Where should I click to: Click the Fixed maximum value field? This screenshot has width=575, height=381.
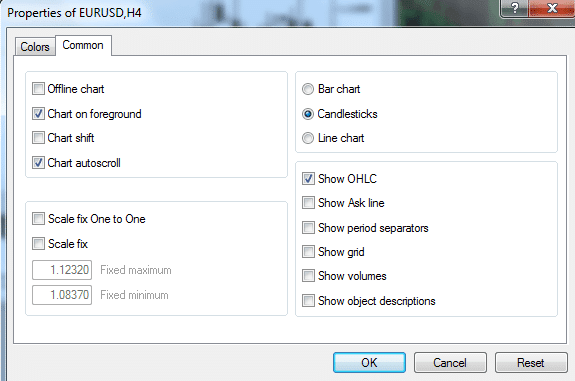[62, 270]
